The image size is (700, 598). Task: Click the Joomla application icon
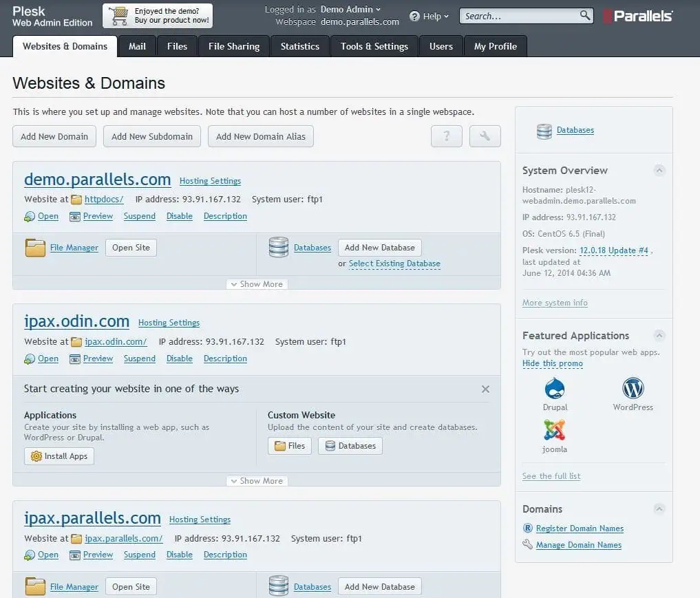click(555, 431)
